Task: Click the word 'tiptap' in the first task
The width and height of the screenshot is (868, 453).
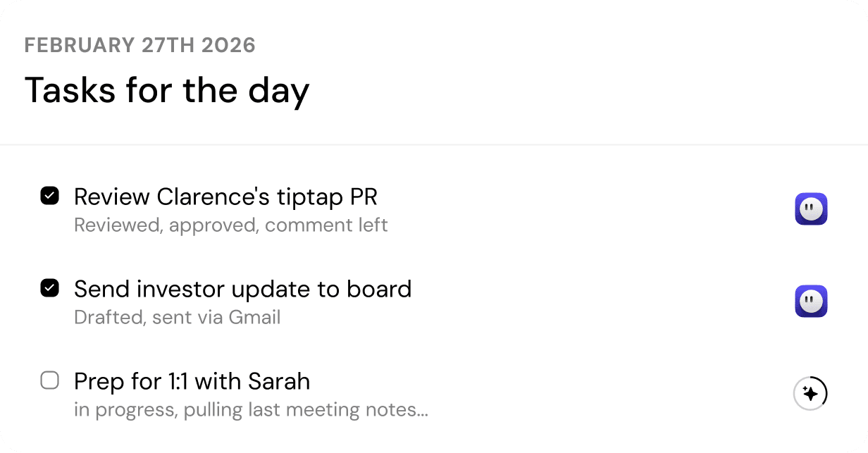Action: 306,197
